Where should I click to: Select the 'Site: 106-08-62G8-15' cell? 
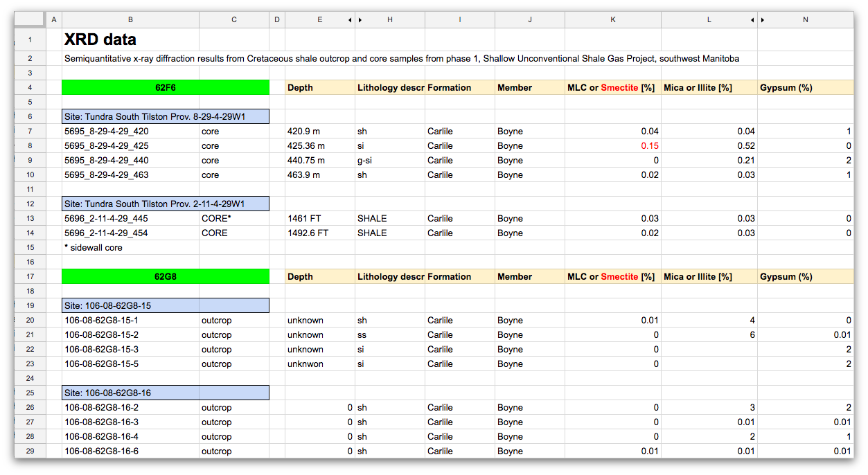(165, 306)
